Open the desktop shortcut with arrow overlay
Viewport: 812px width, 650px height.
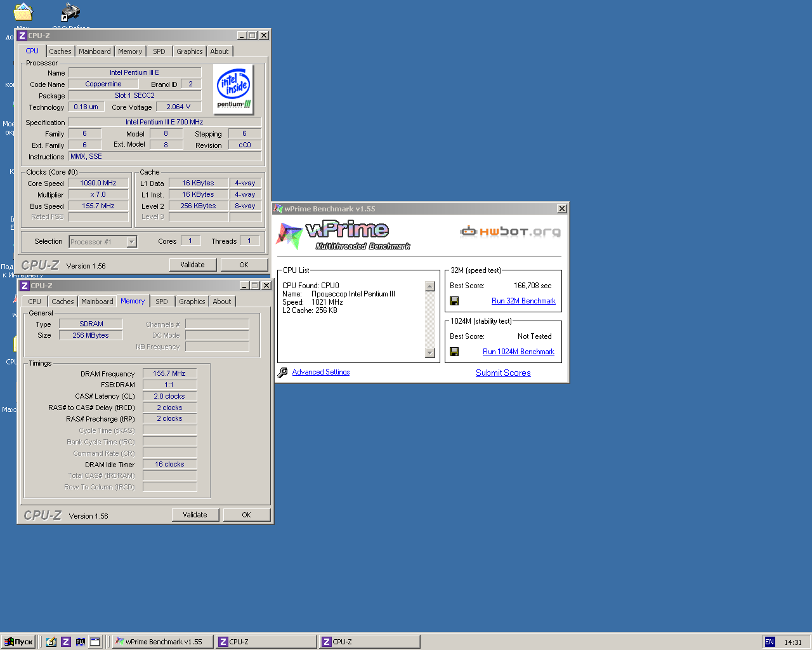[70, 11]
